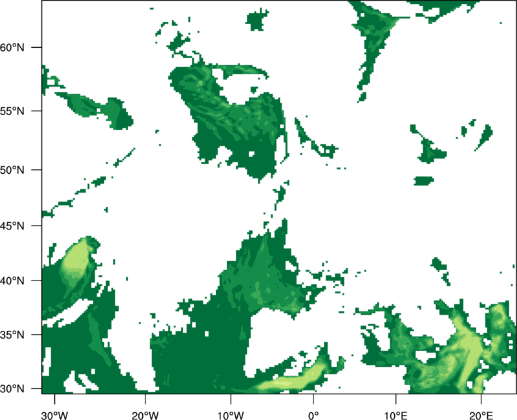The image size is (517, 420).
Task: Click the 50°N latitude label
Action: (x=12, y=170)
